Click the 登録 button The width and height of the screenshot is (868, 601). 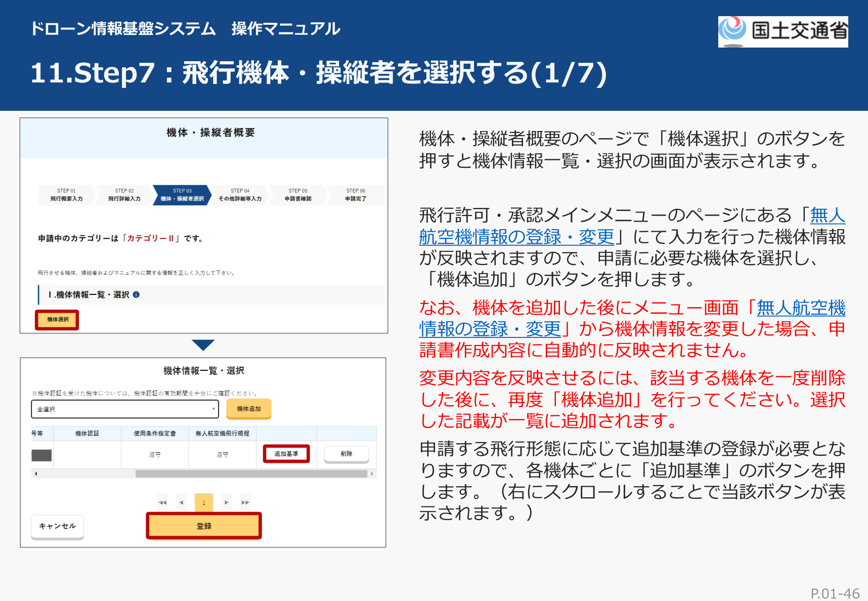(x=204, y=526)
